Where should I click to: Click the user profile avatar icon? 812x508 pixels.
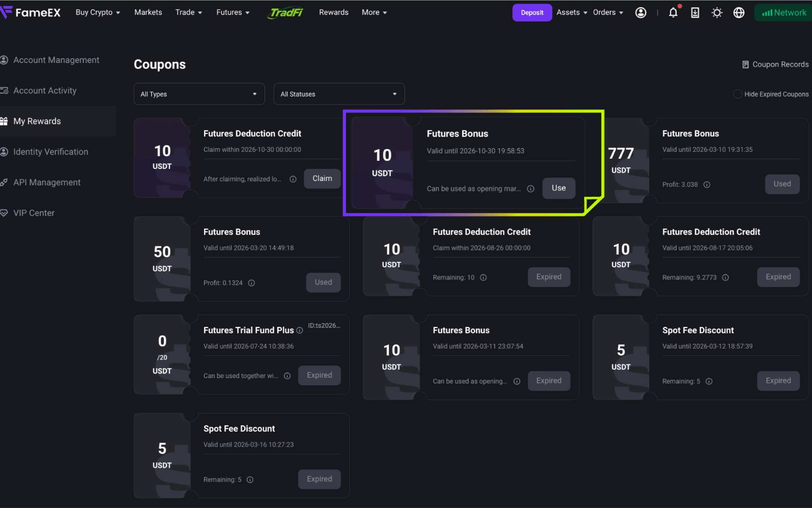coord(640,13)
